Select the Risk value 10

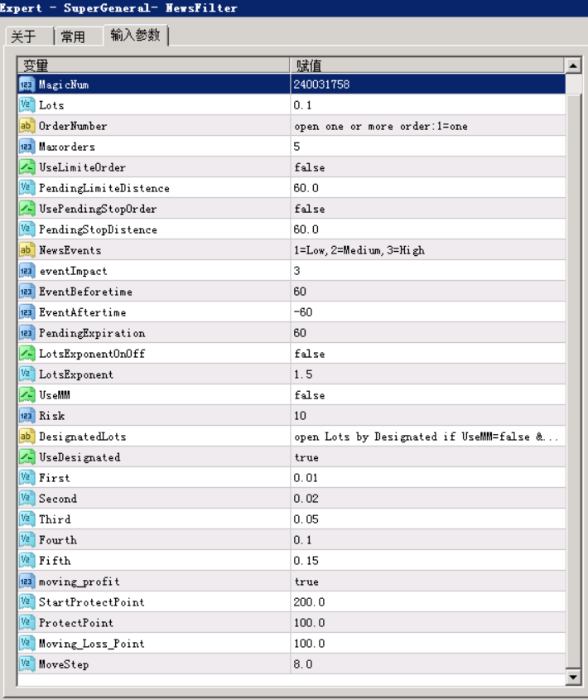[300, 416]
